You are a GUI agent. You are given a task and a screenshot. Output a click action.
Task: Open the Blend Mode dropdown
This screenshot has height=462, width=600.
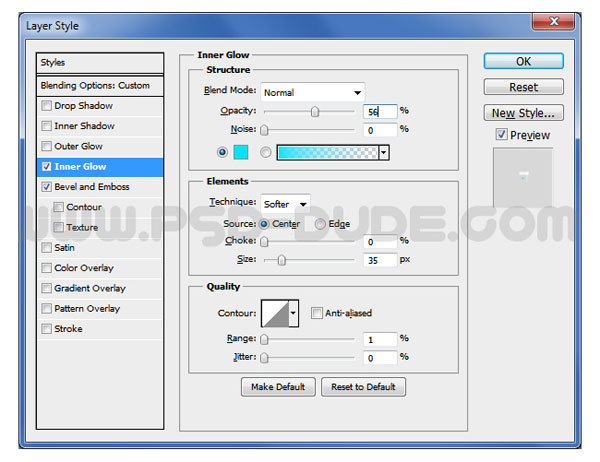(x=313, y=92)
